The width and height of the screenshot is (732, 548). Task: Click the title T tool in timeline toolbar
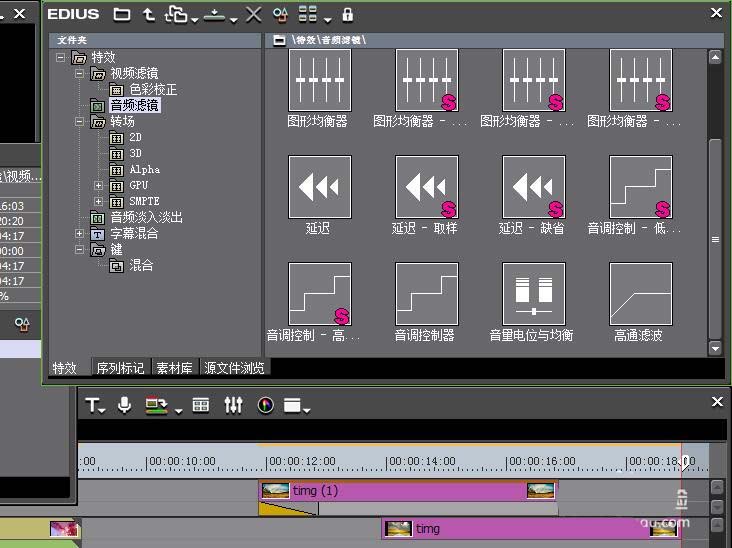point(92,405)
